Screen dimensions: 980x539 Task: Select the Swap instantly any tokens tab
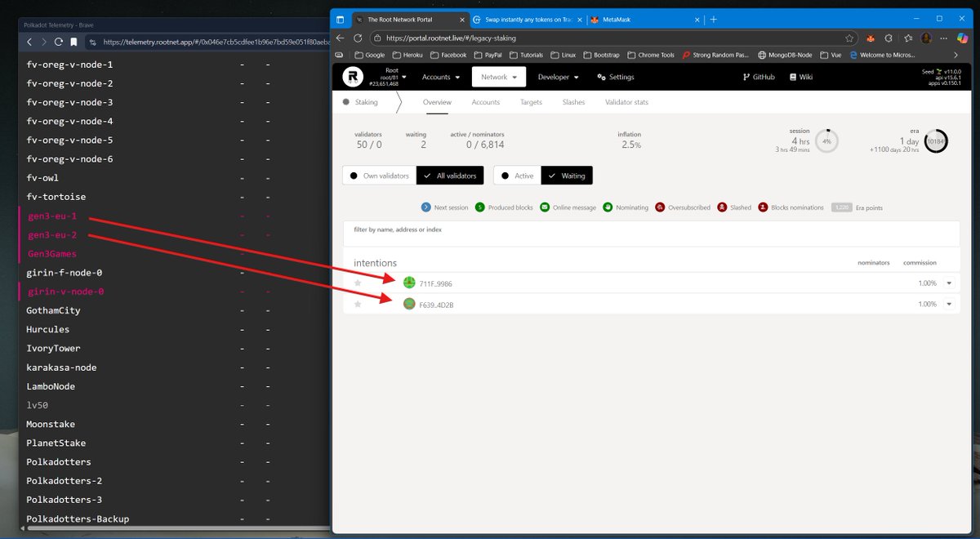[526, 19]
